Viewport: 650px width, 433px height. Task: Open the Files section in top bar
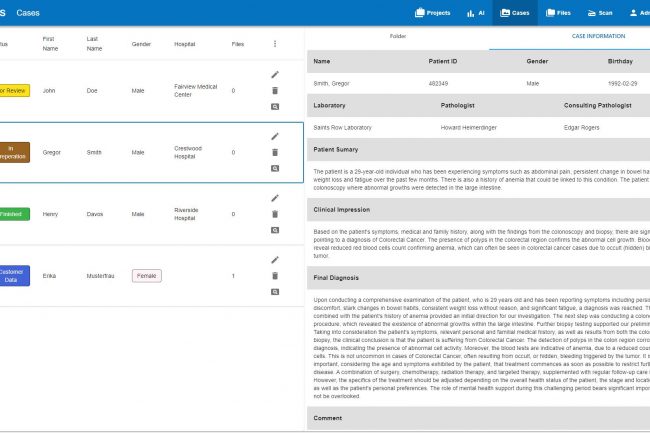tap(559, 13)
